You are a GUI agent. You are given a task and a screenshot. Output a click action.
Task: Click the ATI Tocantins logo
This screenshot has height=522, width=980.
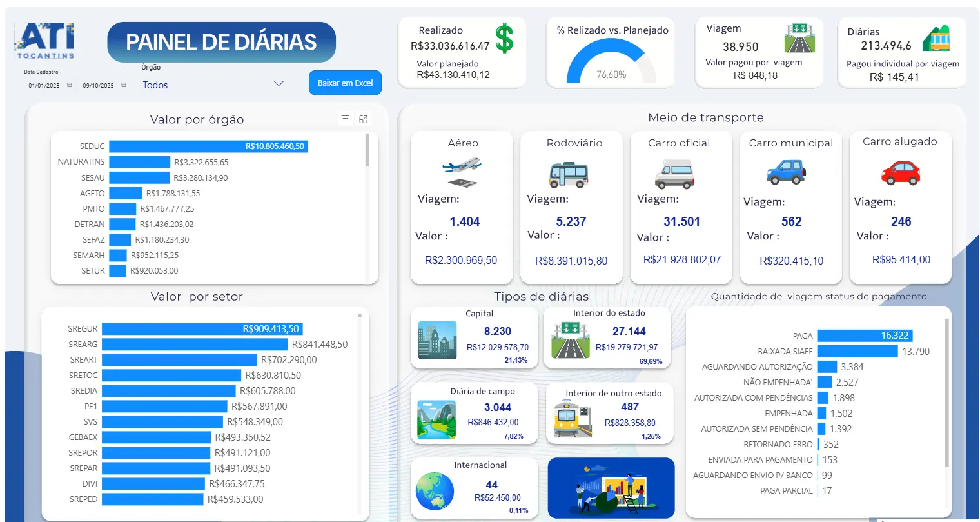pyautogui.click(x=44, y=39)
